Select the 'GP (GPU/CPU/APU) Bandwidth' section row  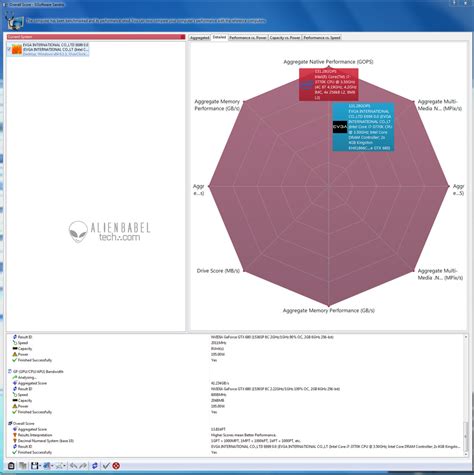click(x=38, y=372)
